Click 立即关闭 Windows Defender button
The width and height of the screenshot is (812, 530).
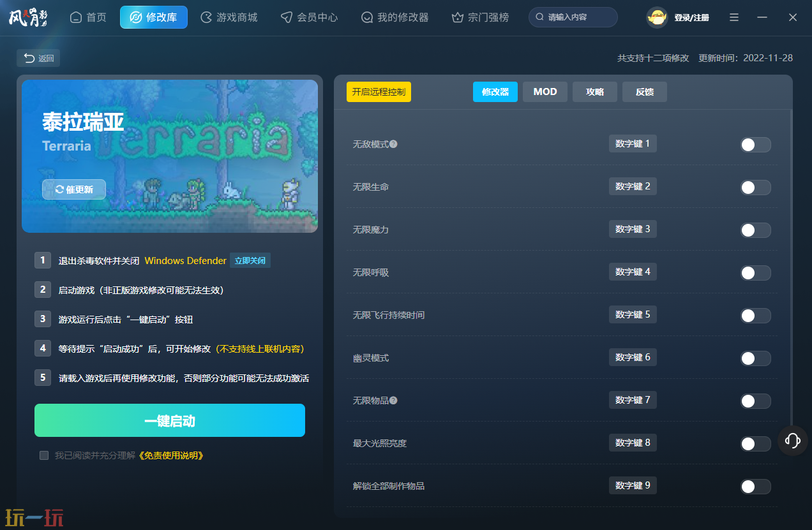tap(250, 260)
